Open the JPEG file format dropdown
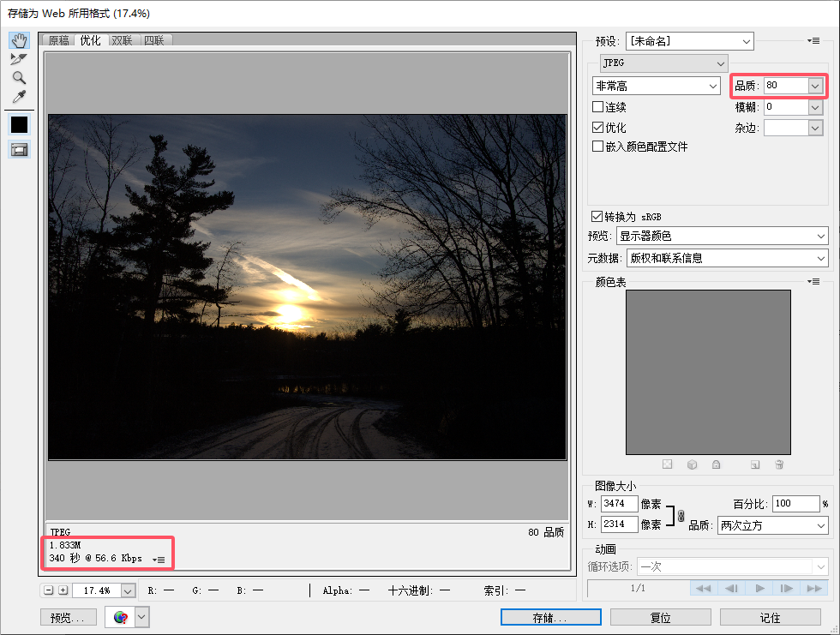840x635 pixels. pyautogui.click(x=663, y=63)
